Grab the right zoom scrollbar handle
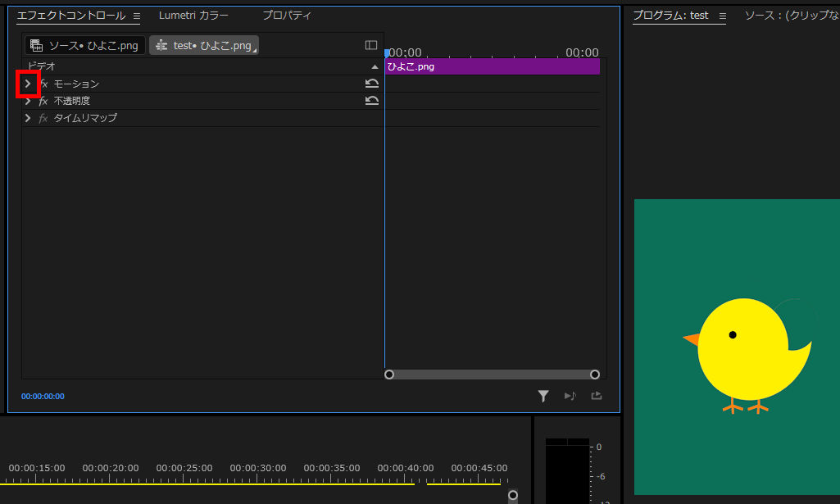The height and width of the screenshot is (504, 840). pyautogui.click(x=595, y=375)
